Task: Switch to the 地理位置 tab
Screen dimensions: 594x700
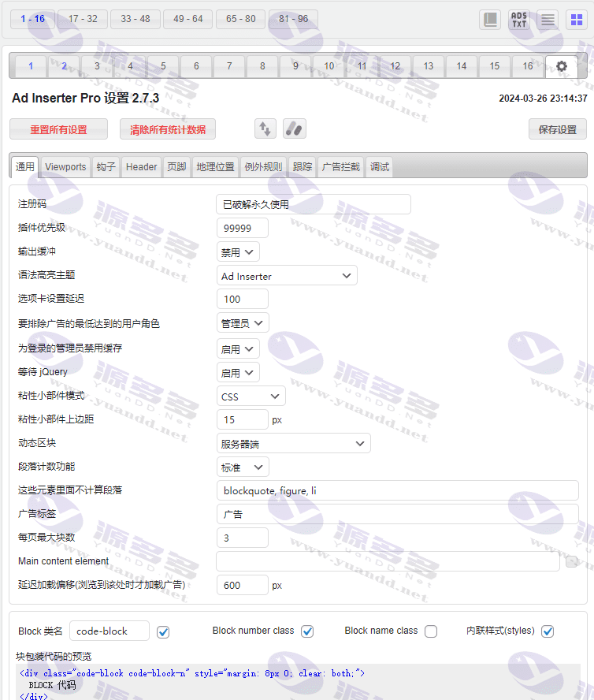Action: coord(216,167)
